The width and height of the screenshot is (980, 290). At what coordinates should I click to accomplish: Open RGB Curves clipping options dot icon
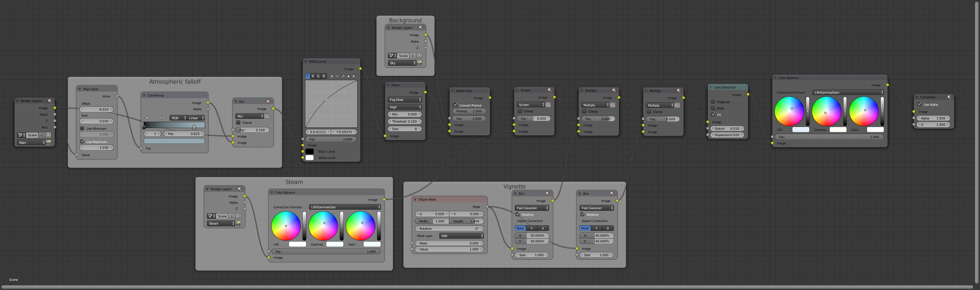pyautogui.click(x=348, y=76)
